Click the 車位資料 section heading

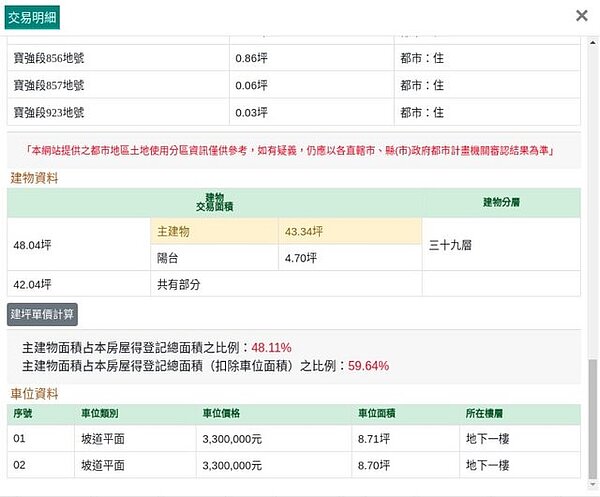click(x=34, y=394)
